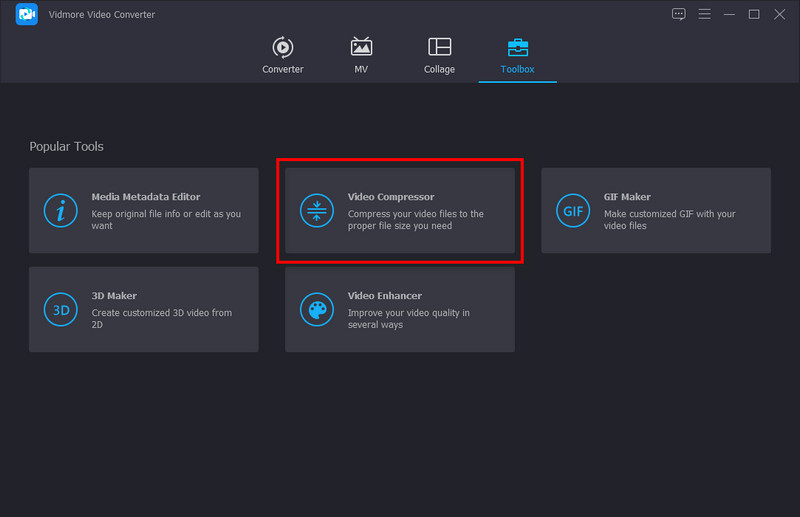Click the 3D Maker icon
The width and height of the screenshot is (800, 517).
(x=62, y=310)
